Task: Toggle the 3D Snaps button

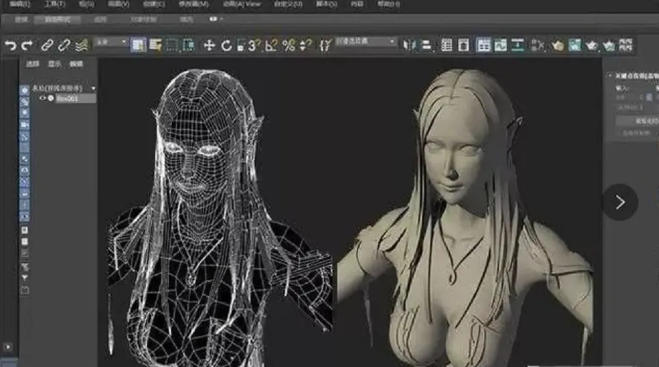Action: coord(254,45)
